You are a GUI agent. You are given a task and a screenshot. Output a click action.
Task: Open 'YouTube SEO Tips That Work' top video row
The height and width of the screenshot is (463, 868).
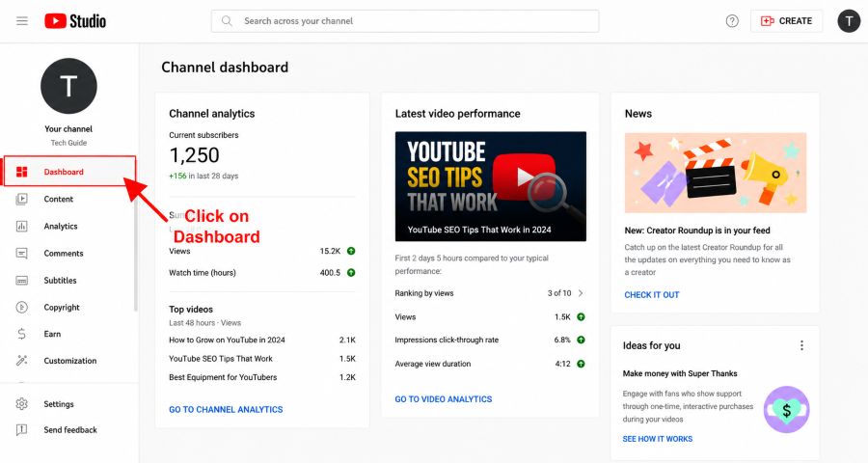pos(221,359)
